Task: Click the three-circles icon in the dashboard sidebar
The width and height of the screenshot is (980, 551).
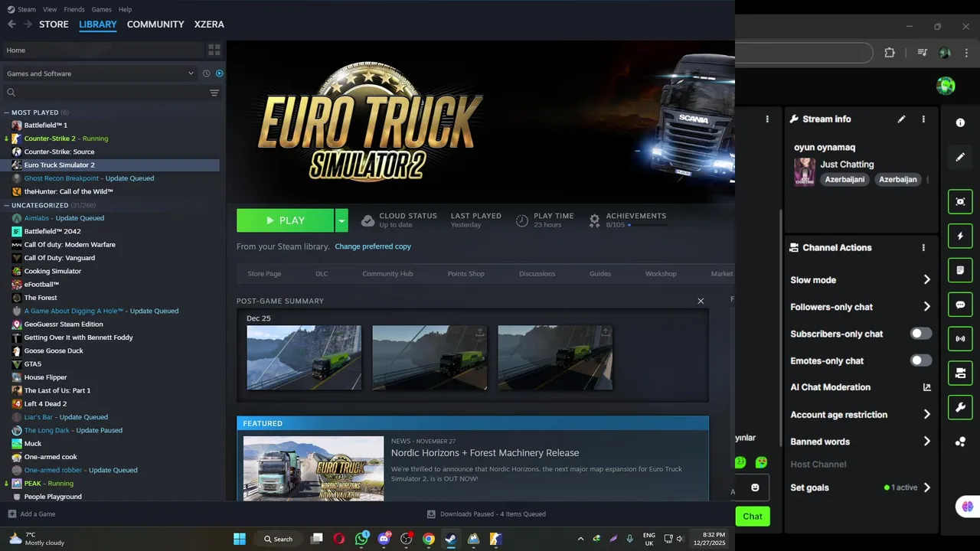Action: 960,442
